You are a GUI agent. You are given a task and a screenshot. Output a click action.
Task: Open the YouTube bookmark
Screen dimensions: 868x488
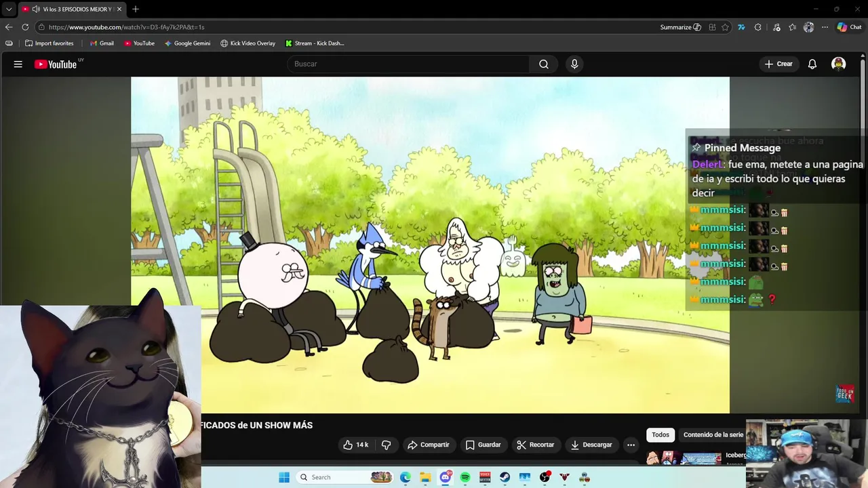139,43
